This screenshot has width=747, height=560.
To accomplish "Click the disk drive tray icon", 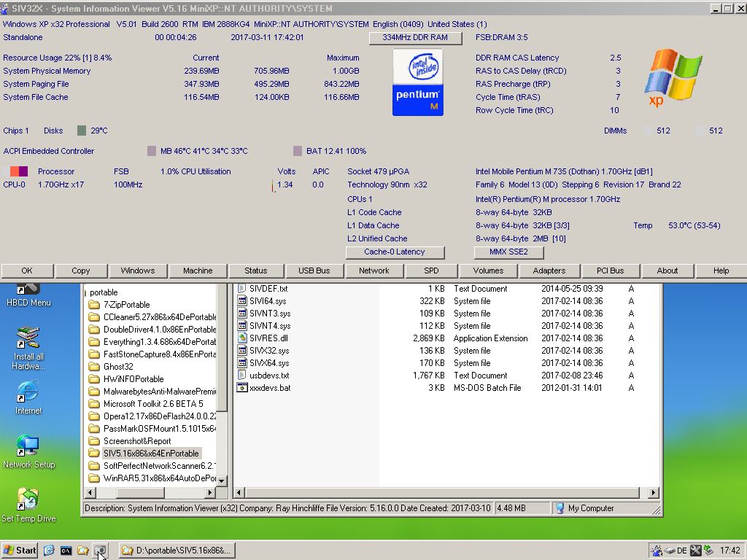I will click(670, 551).
